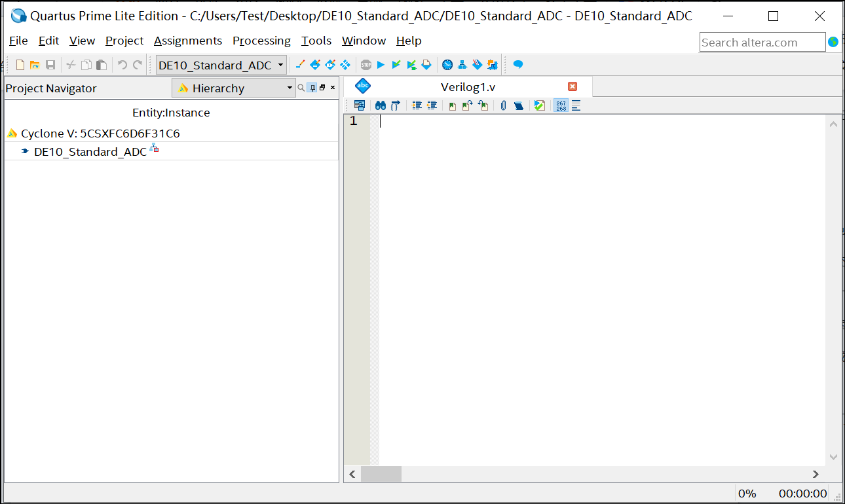Cut selection with the scissors icon
Viewport: 845px width, 504px height.
pyautogui.click(x=71, y=65)
